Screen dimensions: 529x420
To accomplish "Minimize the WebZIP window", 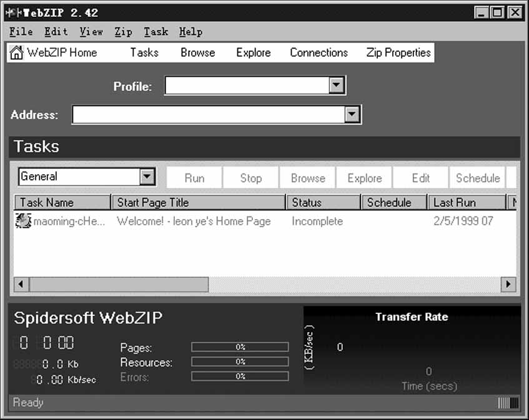I will pos(482,13).
